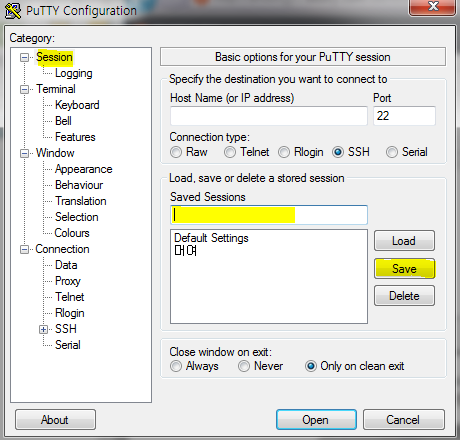Screen dimensions: 460x440
Task: Open the Translation settings category
Action: tap(81, 201)
